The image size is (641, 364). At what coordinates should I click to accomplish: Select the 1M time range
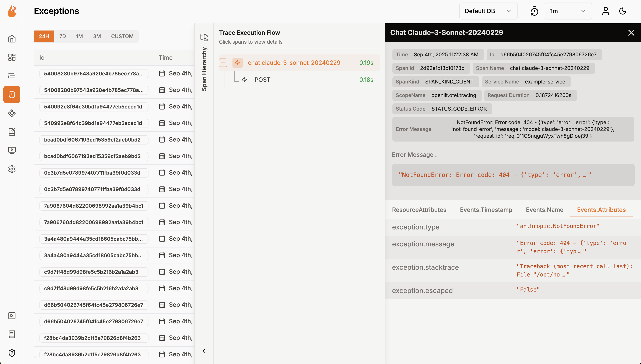[x=79, y=36]
